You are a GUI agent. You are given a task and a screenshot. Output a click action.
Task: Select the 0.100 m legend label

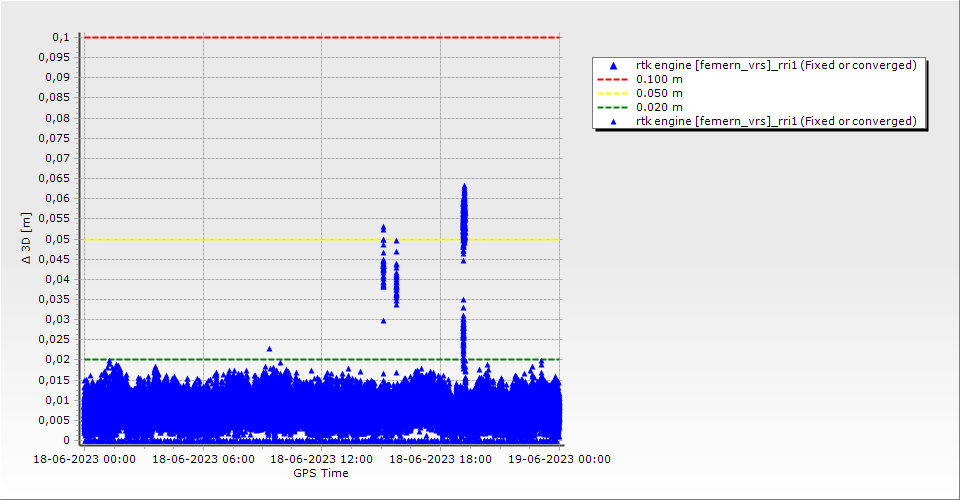pyautogui.click(x=660, y=79)
